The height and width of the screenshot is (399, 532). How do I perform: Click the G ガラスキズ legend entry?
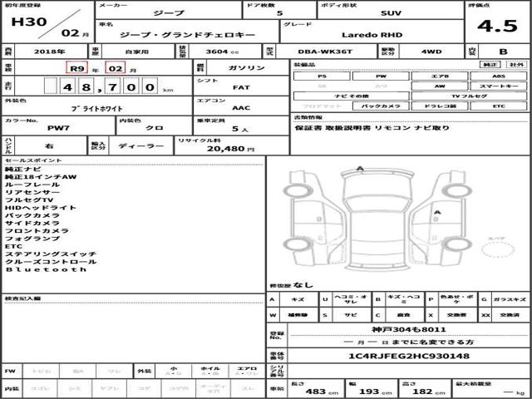click(504, 299)
